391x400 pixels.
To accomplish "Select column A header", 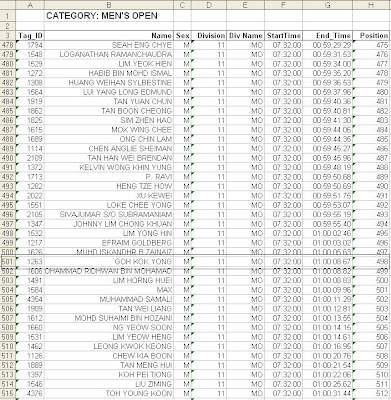I will click(30, 5).
